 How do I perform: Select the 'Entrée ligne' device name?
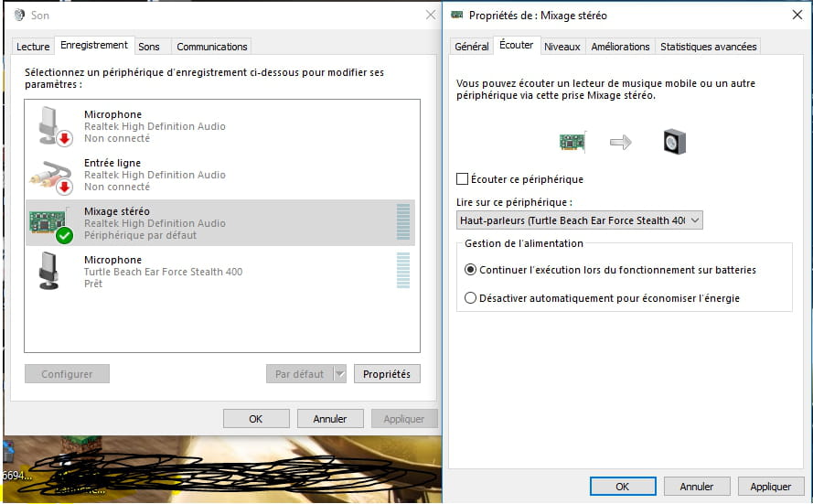point(112,163)
